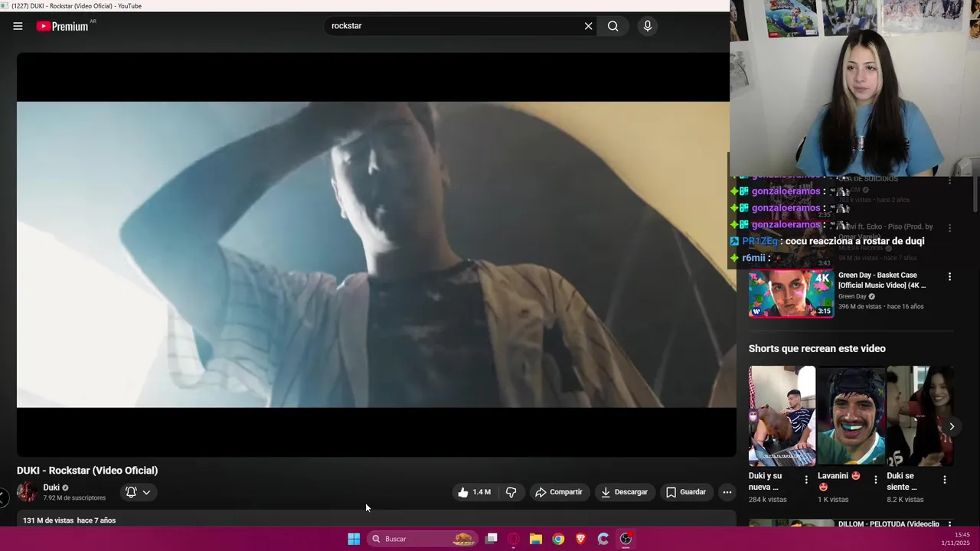Open the Duki channel name link
The image size is (980, 551).
(51, 487)
